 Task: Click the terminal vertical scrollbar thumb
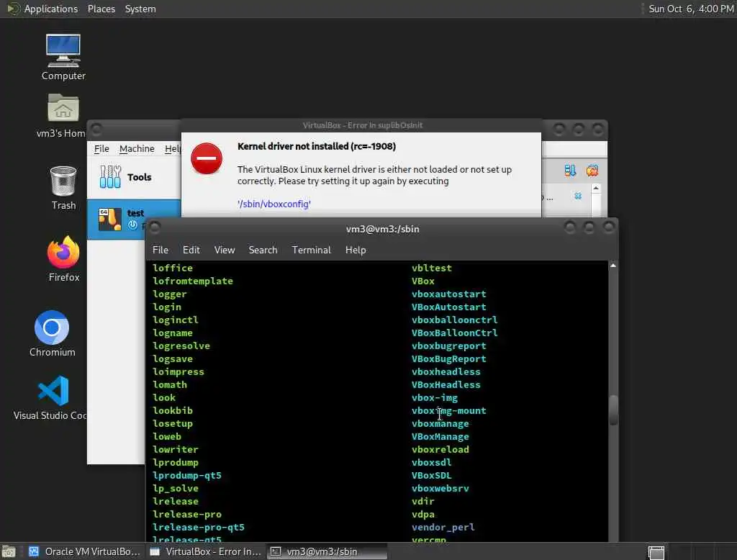click(x=613, y=410)
